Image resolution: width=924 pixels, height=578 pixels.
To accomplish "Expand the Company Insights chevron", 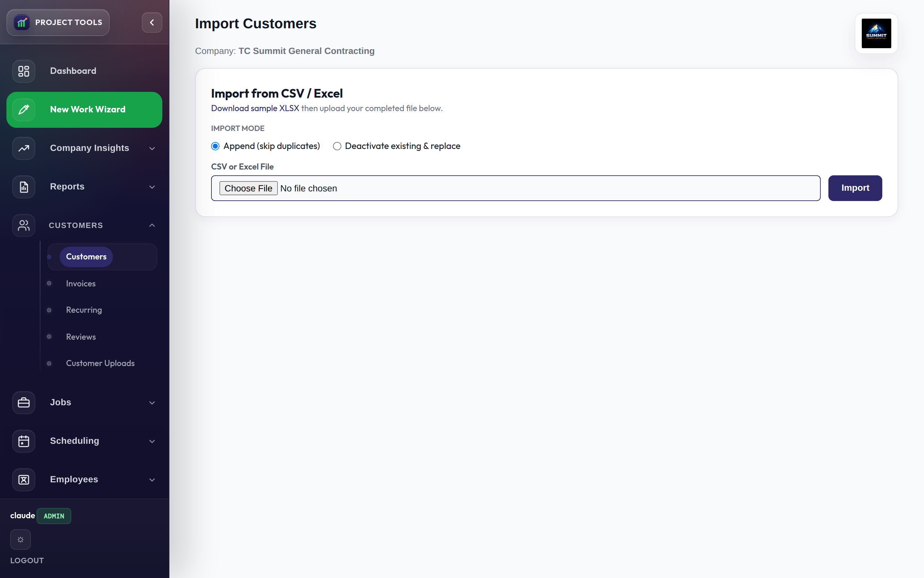I will [x=152, y=148].
